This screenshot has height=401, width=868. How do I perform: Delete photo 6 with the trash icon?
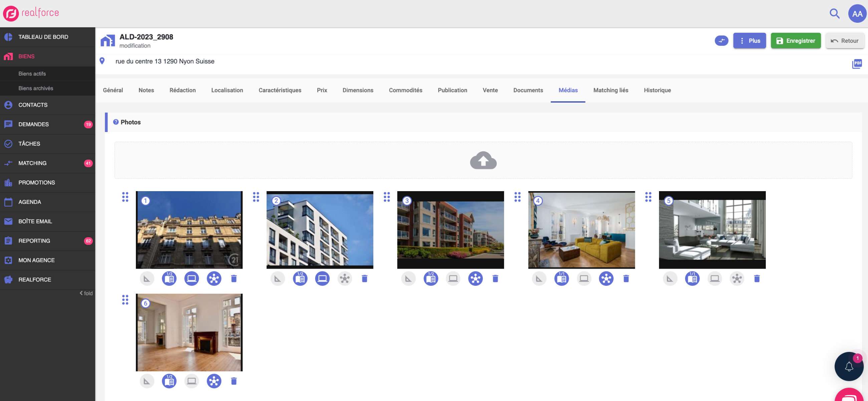[234, 381]
